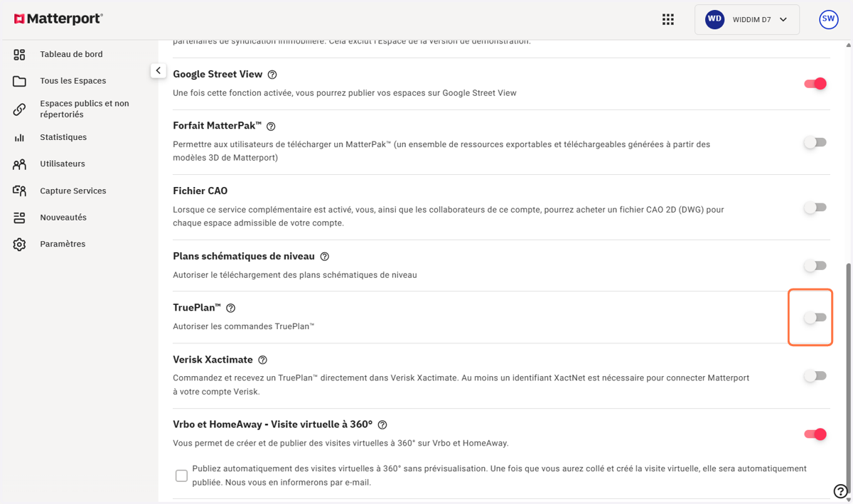The height and width of the screenshot is (504, 853).
Task: Click the Verisk Xactimate heading
Action: pyautogui.click(x=213, y=360)
